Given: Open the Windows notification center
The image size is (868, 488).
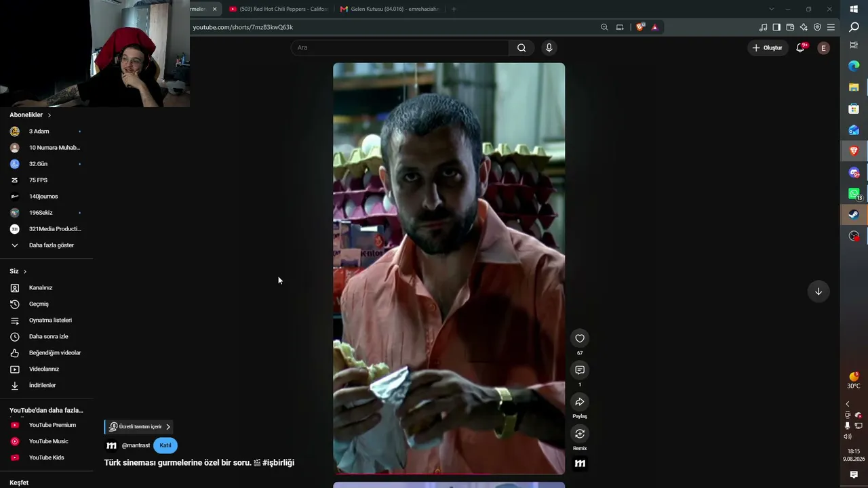Looking at the screenshot, I should [854, 475].
